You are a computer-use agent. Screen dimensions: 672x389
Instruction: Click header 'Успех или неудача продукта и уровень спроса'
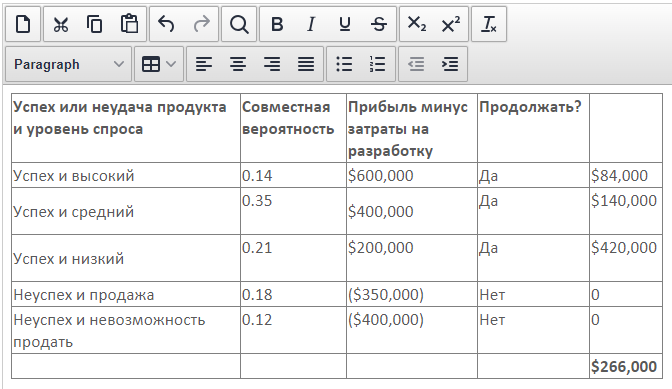pyautogui.click(x=126, y=128)
